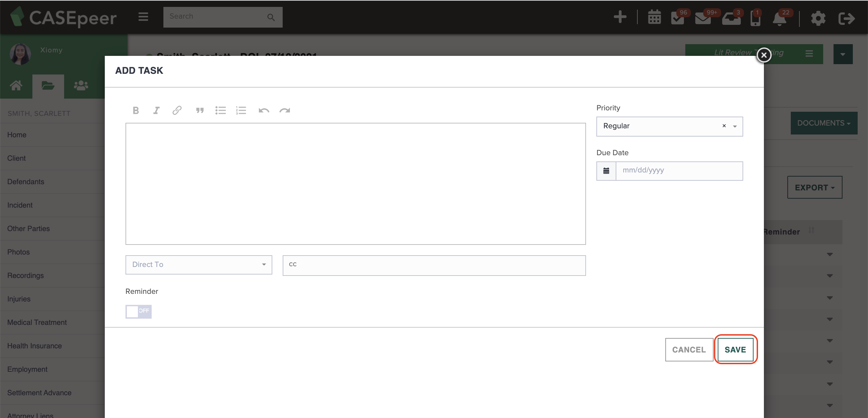
Task: Insert a link in the task description
Action: [177, 110]
